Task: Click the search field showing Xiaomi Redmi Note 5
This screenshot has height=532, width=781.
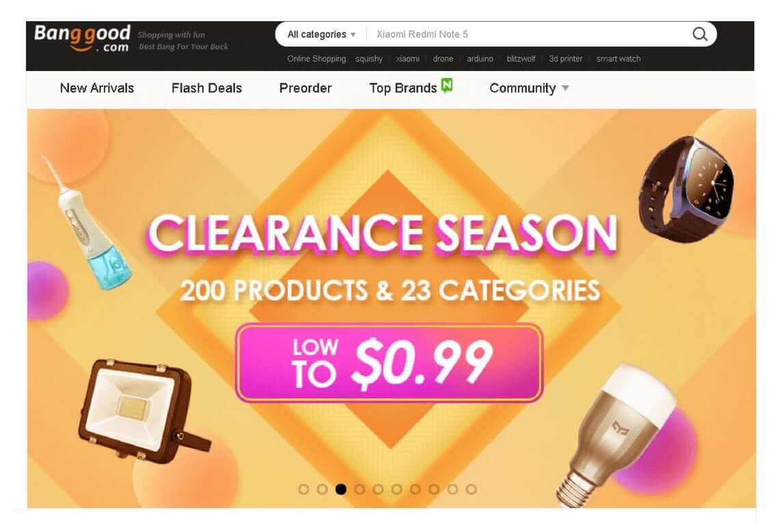Action: coord(528,34)
